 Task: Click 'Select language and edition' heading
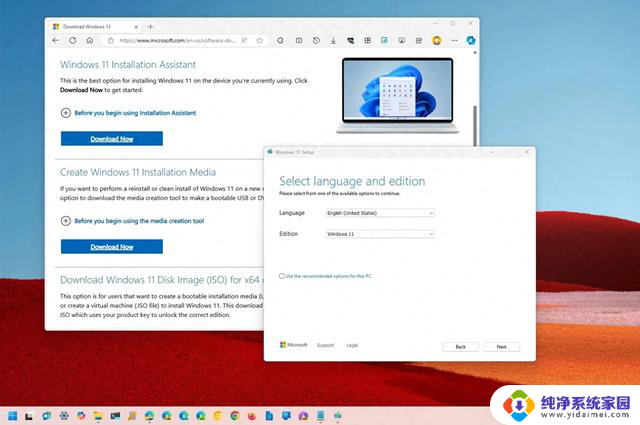point(352,181)
